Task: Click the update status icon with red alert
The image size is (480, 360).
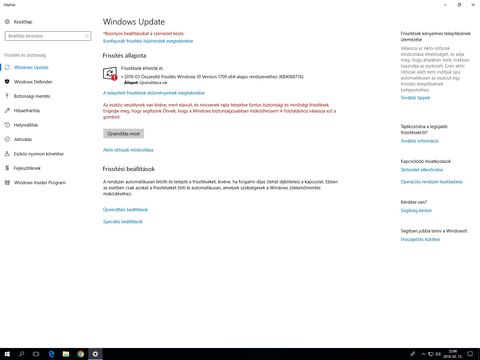Action: click(x=110, y=74)
